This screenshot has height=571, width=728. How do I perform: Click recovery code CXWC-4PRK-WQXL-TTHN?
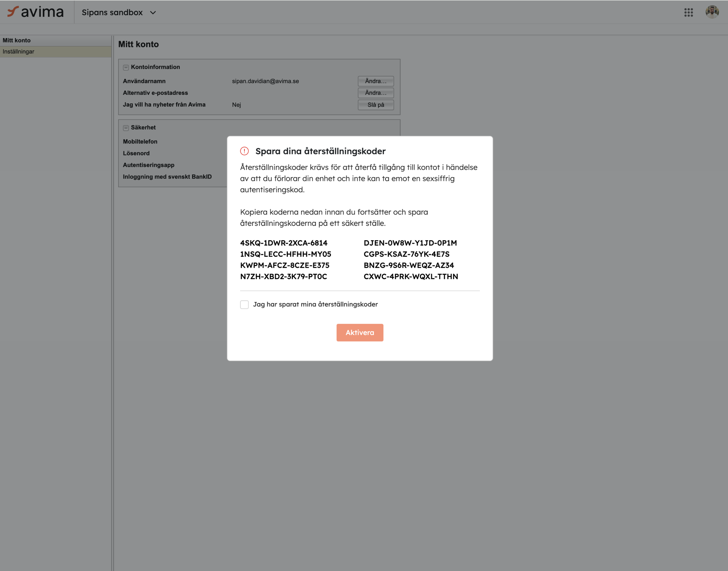(411, 276)
